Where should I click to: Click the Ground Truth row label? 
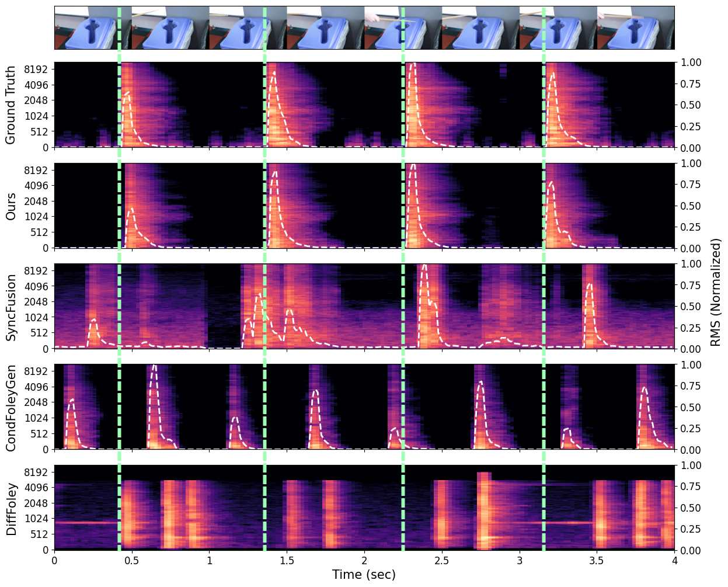coord(11,105)
